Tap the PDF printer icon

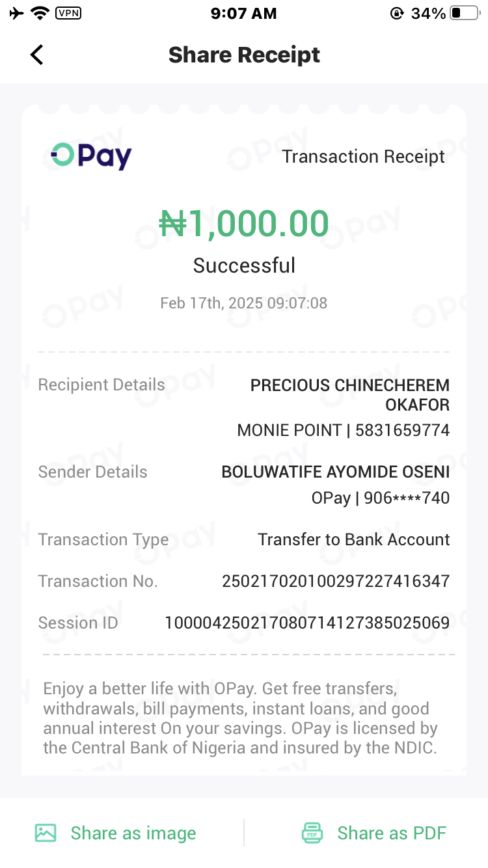pos(312,833)
